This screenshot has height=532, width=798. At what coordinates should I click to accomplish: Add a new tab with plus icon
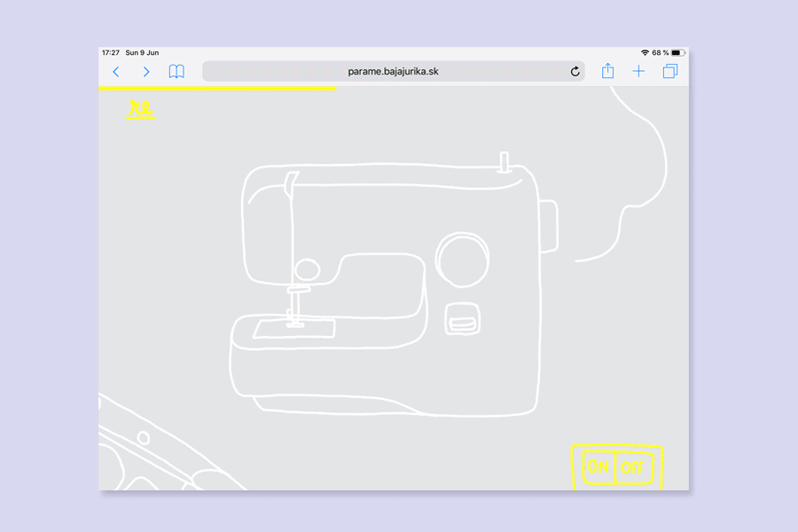(638, 72)
